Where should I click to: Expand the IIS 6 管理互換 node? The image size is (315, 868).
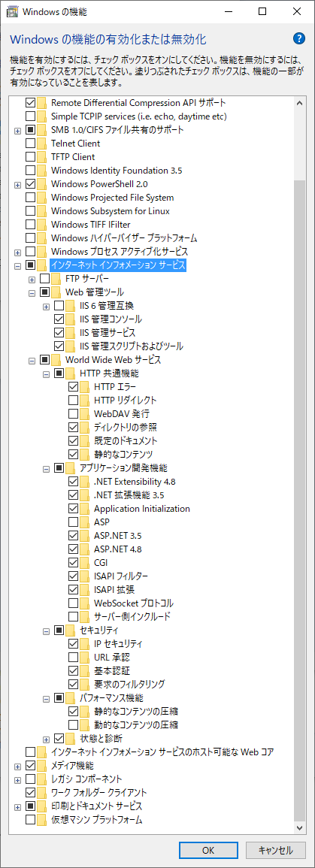[x=46, y=306]
